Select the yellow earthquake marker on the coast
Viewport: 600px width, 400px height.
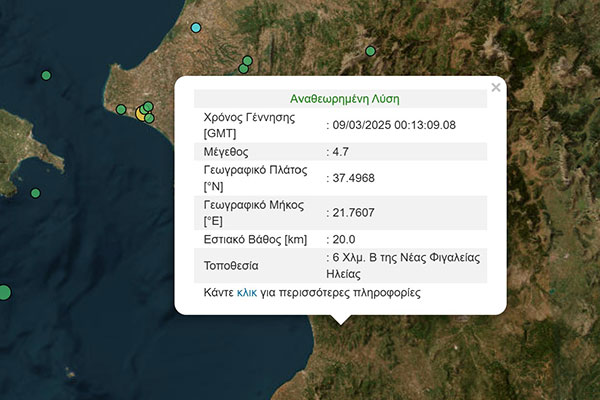[142, 113]
